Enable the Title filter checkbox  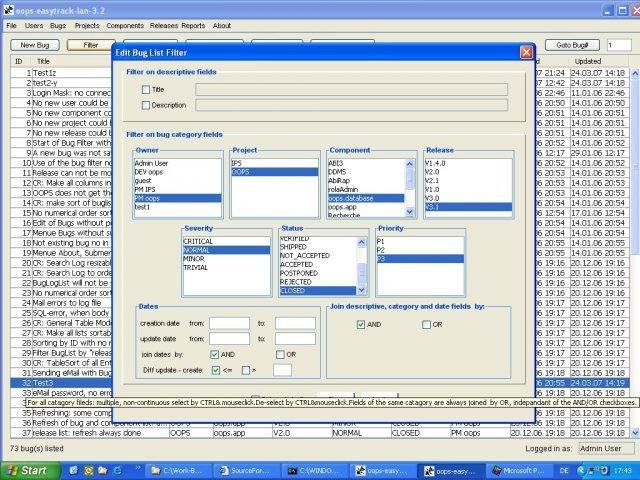click(146, 89)
